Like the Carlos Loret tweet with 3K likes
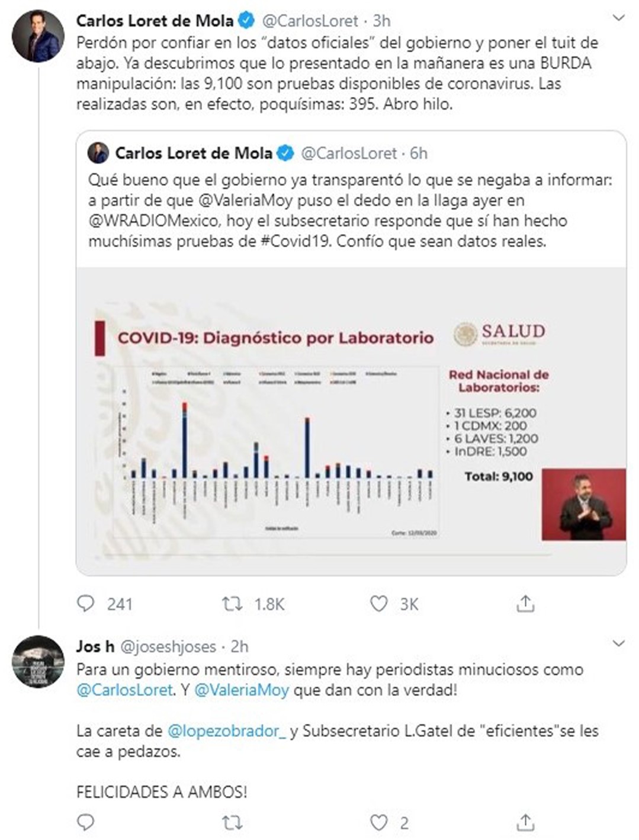The image size is (639, 840). (378, 604)
